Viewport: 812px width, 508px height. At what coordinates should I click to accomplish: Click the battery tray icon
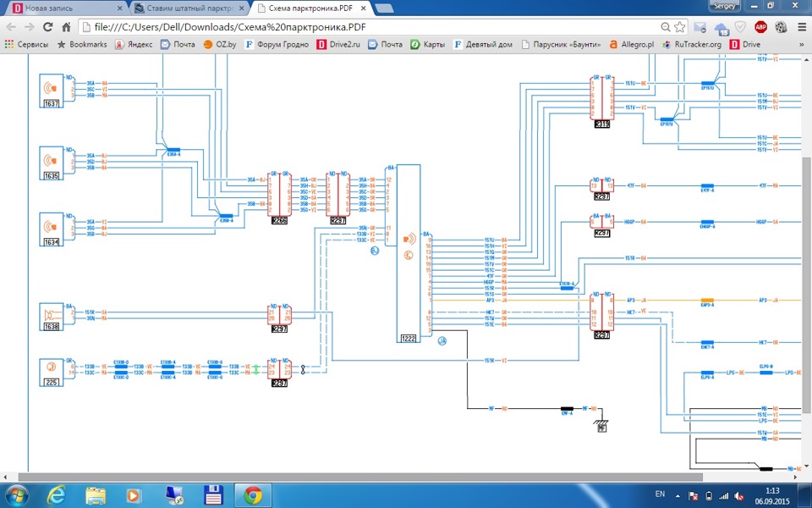(709, 496)
